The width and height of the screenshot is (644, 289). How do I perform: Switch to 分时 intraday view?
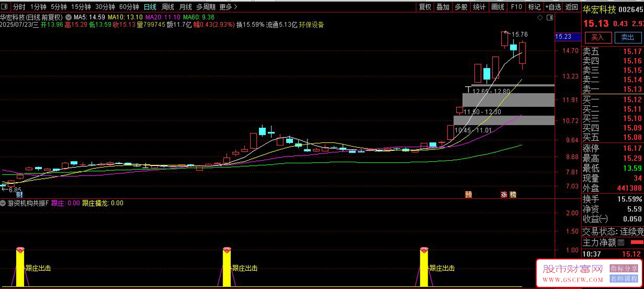click(x=19, y=7)
